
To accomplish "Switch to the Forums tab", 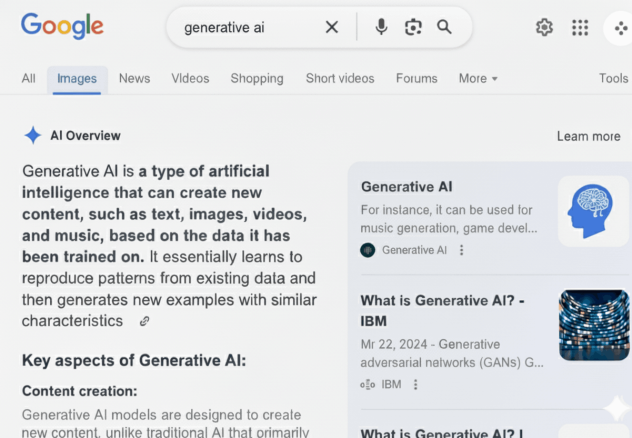I will pyautogui.click(x=417, y=78).
